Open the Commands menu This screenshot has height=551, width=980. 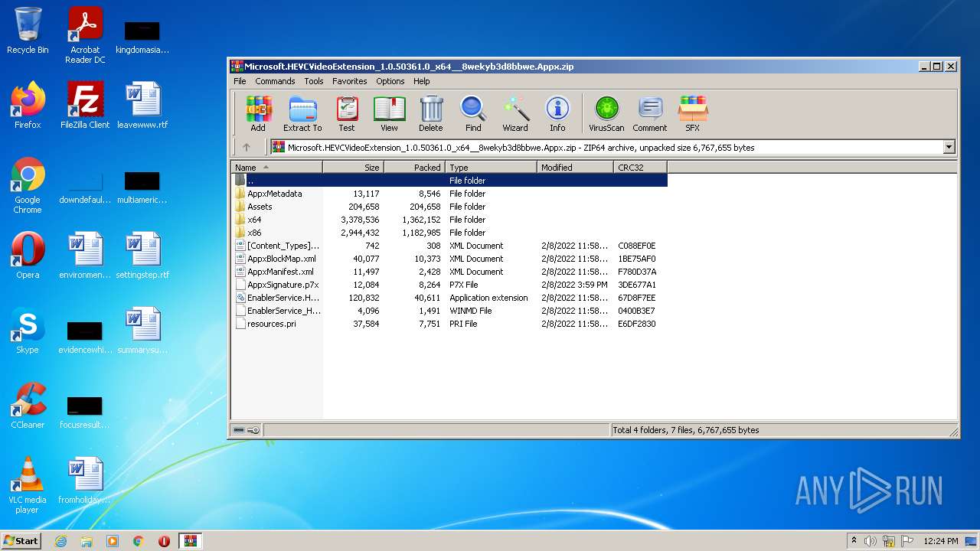tap(275, 81)
